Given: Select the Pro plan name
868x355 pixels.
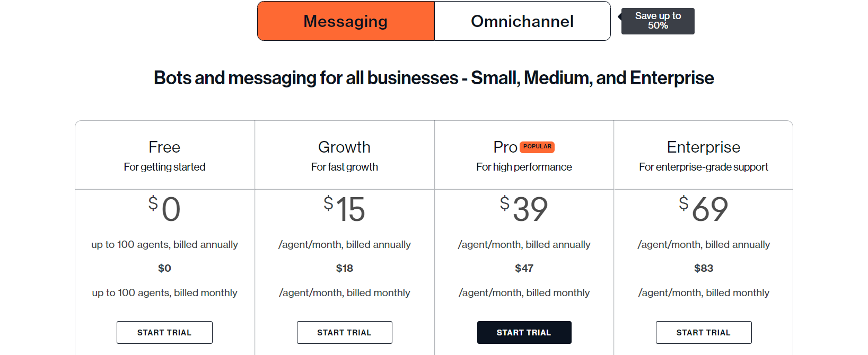Looking at the screenshot, I should (x=505, y=147).
